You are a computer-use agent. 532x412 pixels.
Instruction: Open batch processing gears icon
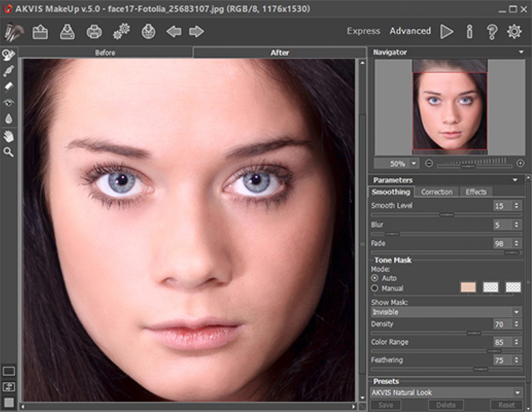[121, 32]
